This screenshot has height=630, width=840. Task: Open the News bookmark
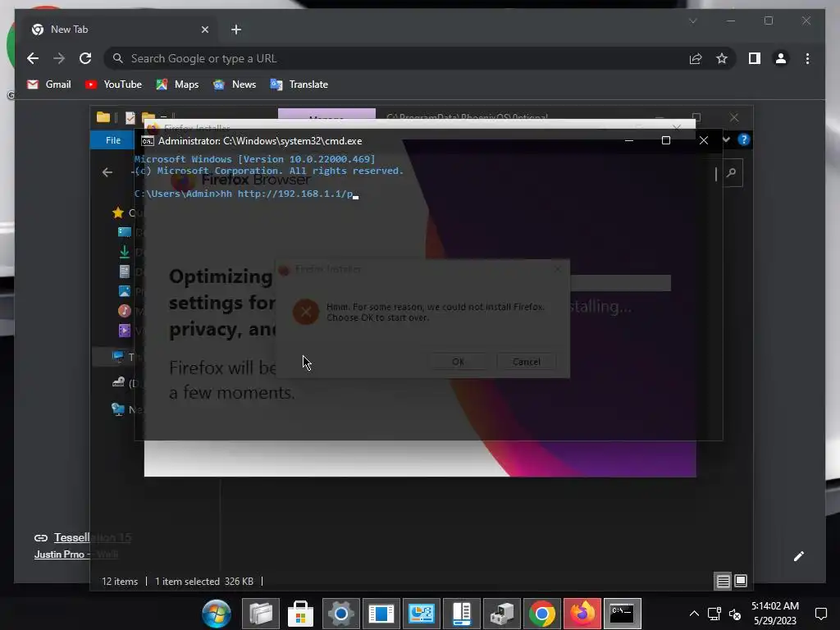(235, 84)
